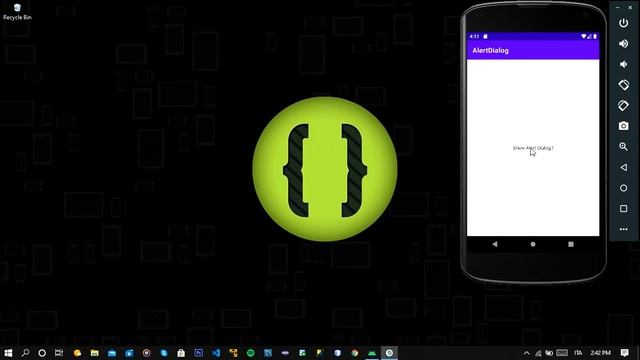Open network status in system tray
Screen dimensions: 640x360
click(x=538, y=353)
